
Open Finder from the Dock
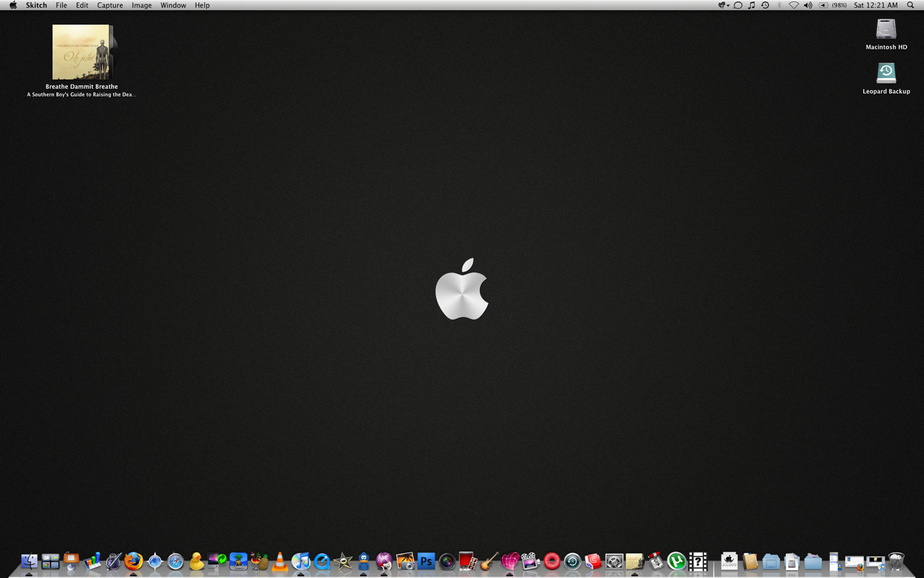tap(29, 561)
